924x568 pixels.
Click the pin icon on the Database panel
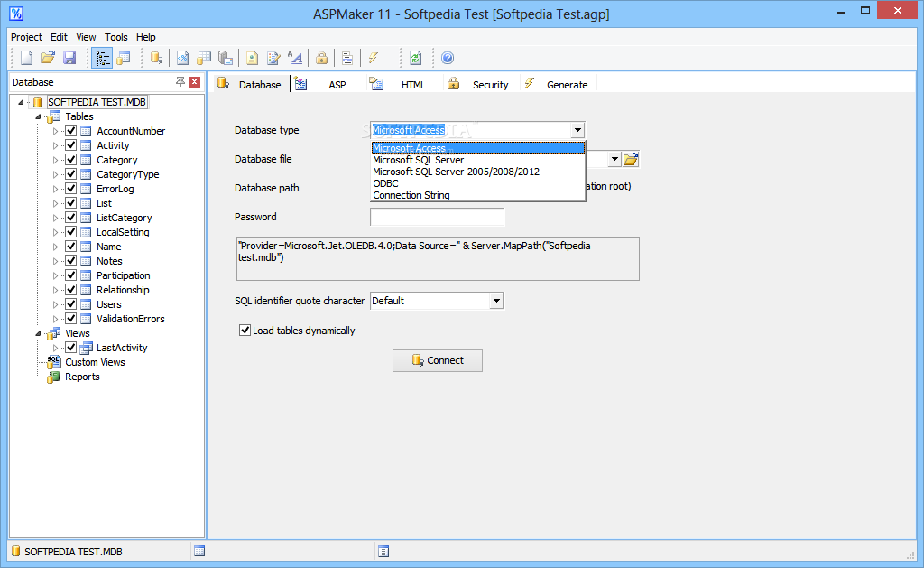pos(180,82)
